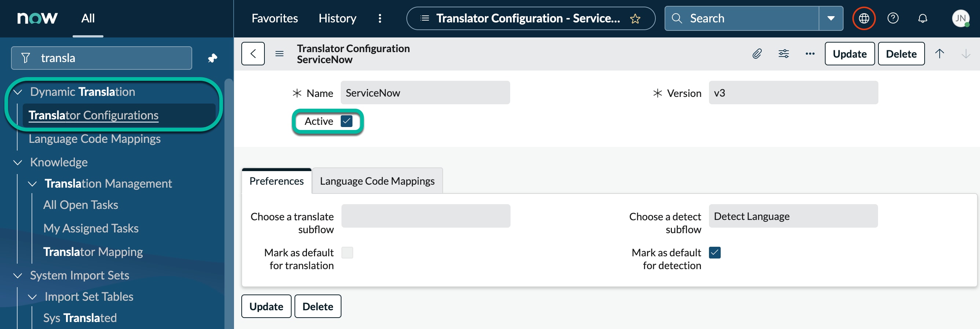Click the navigator scrollbar
Screen dimensions: 980x329
[x=228, y=203]
